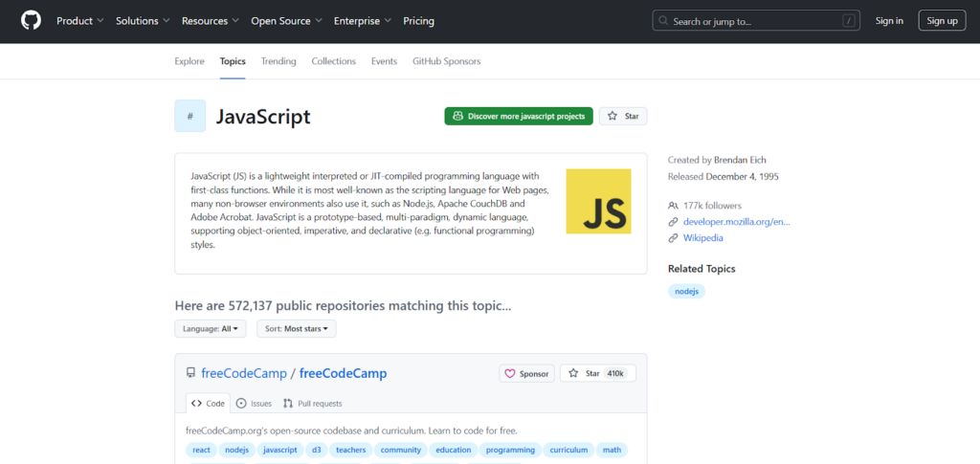Open the nodejs related topic tag
Viewport: 980px width, 464px height.
pyautogui.click(x=686, y=291)
